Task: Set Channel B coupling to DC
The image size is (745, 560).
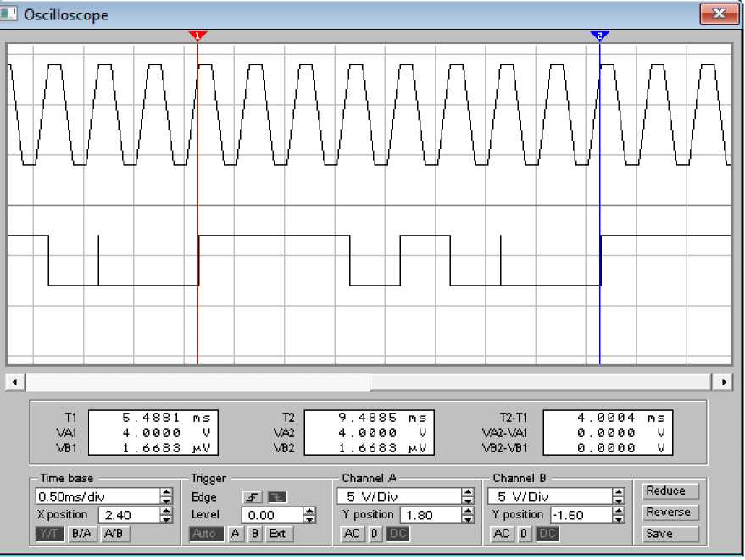Action: pos(548,534)
